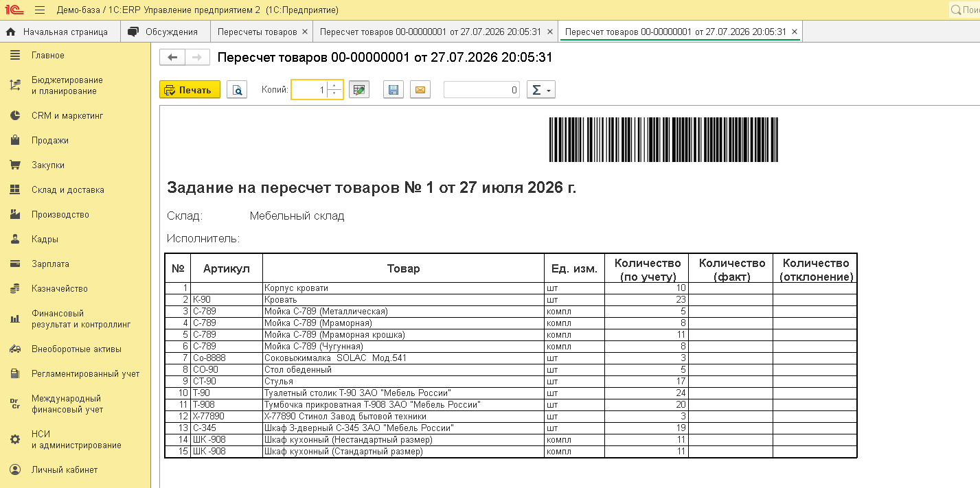Open the main hamburger menu in title bar
The height and width of the screenshot is (488, 980).
point(39,10)
